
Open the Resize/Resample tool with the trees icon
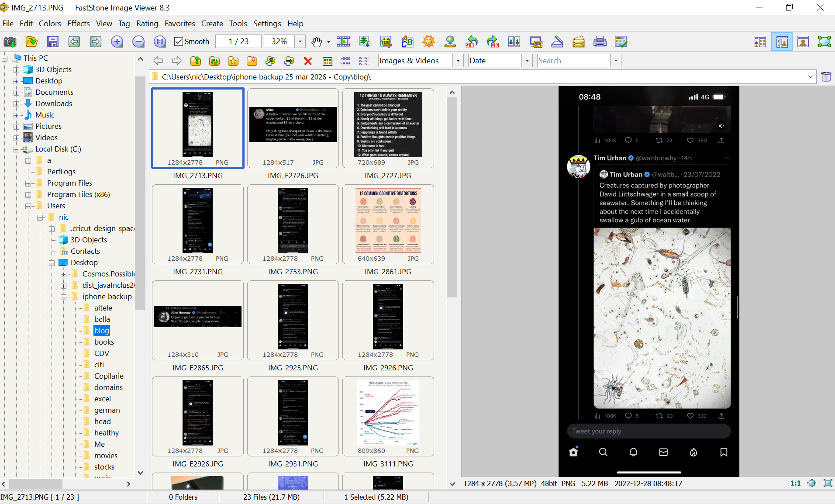click(x=365, y=41)
